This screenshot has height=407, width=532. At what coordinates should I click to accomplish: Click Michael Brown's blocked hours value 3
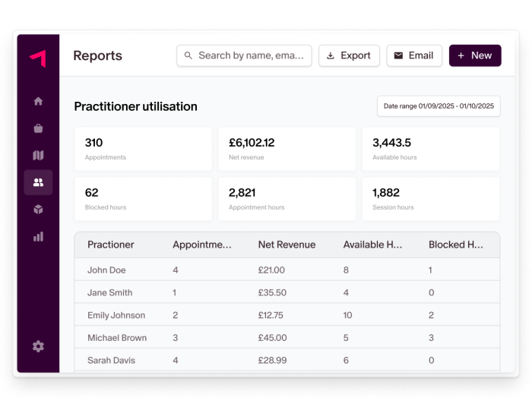click(x=431, y=338)
